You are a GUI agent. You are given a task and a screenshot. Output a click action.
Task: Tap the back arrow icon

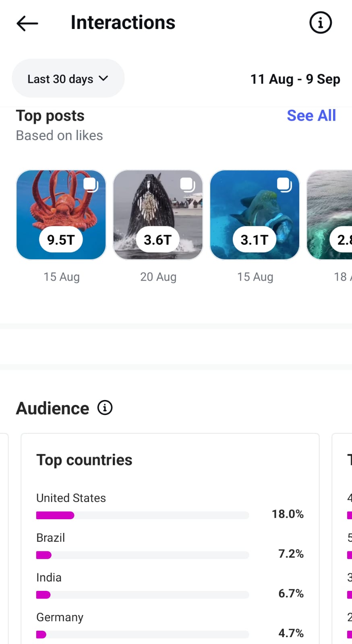[x=27, y=23]
